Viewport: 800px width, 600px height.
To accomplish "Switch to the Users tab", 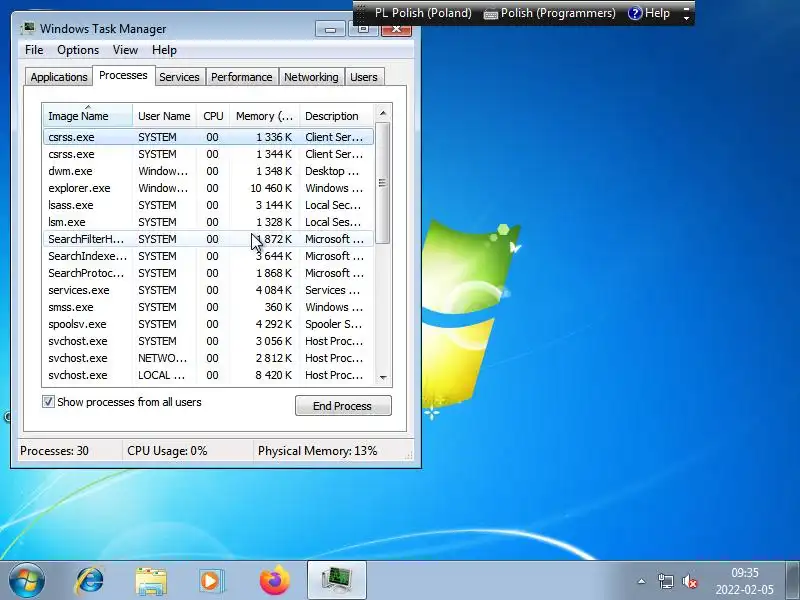I will [364, 77].
